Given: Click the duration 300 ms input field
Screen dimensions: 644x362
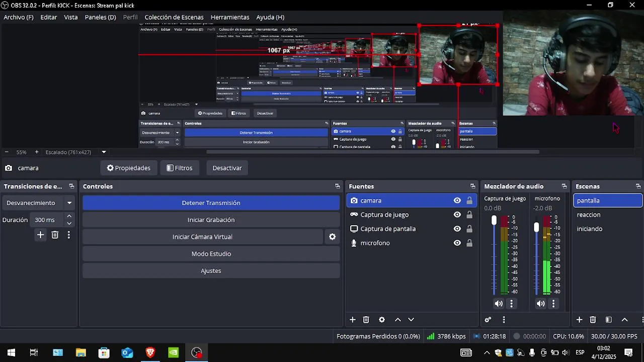Looking at the screenshot, I should pos(47,220).
